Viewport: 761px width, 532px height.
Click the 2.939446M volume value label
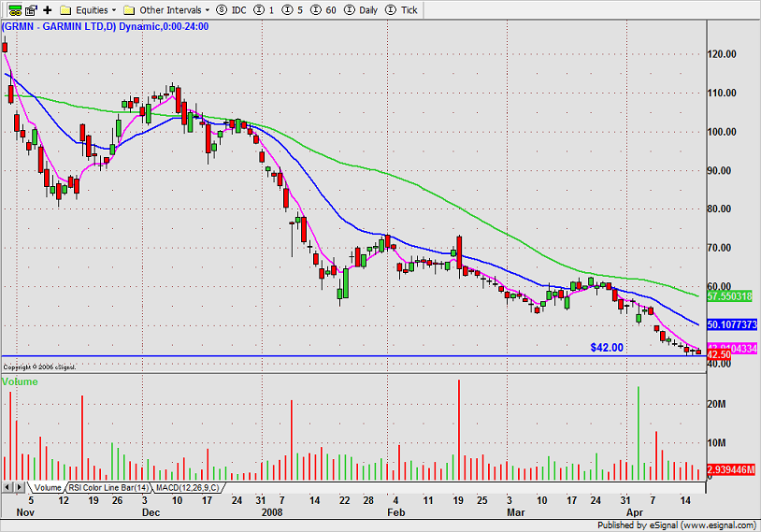point(731,469)
